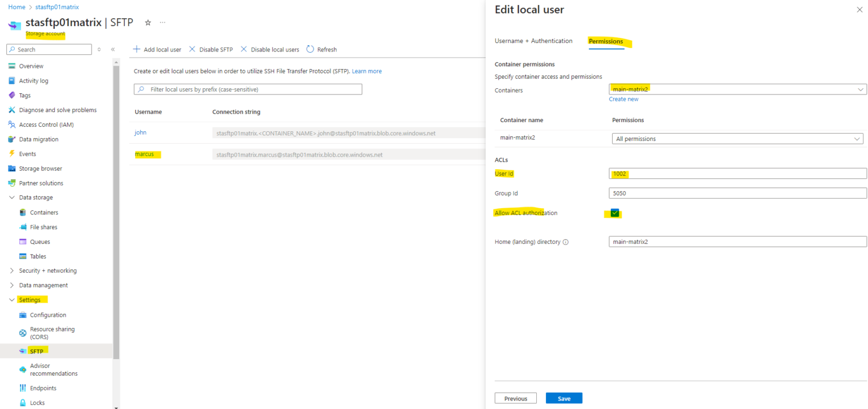Screen dimensions: 868x409
Task: Click the Refresh icon on the toolbar
Action: [322, 49]
